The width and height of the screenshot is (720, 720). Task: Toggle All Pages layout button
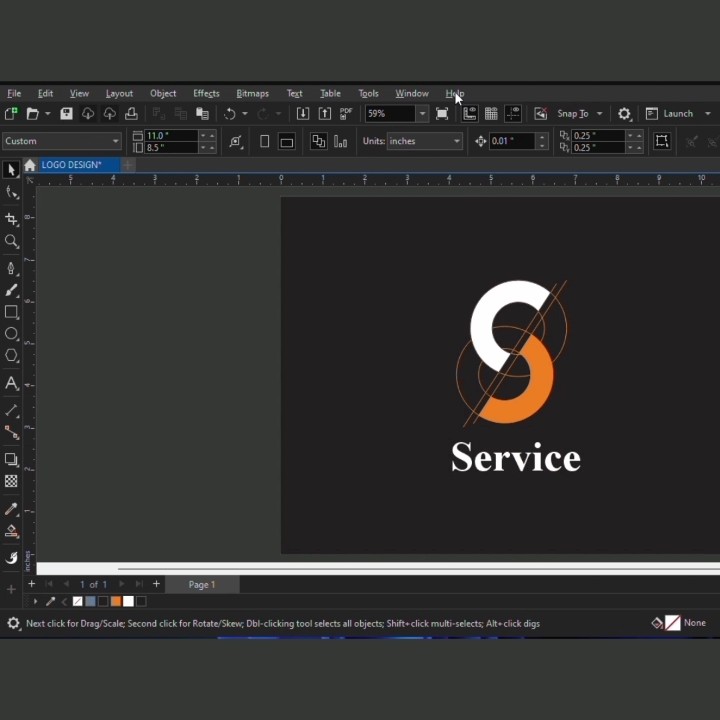click(318, 141)
